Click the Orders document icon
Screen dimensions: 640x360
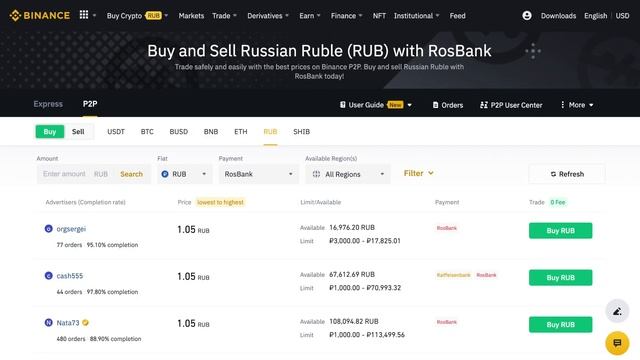[x=436, y=105]
